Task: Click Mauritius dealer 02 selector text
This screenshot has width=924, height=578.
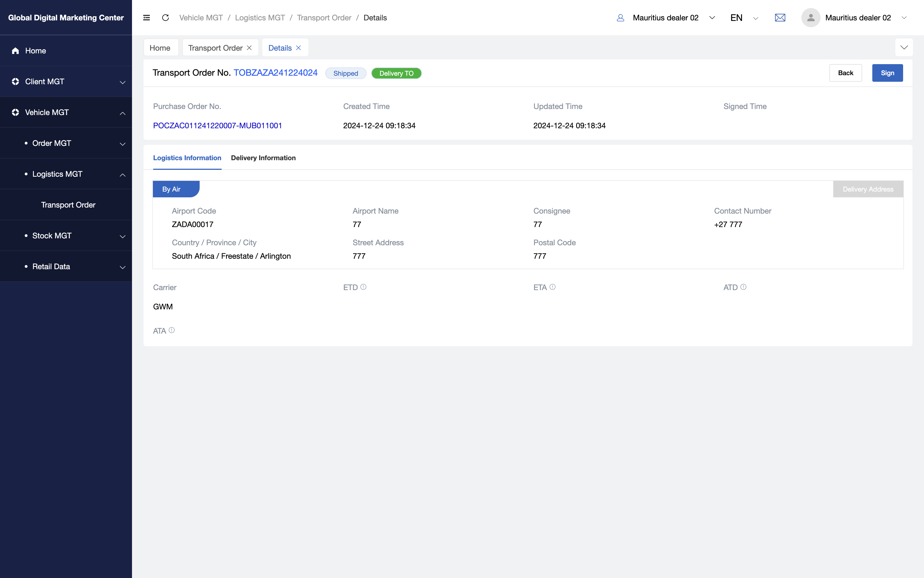Action: tap(665, 18)
